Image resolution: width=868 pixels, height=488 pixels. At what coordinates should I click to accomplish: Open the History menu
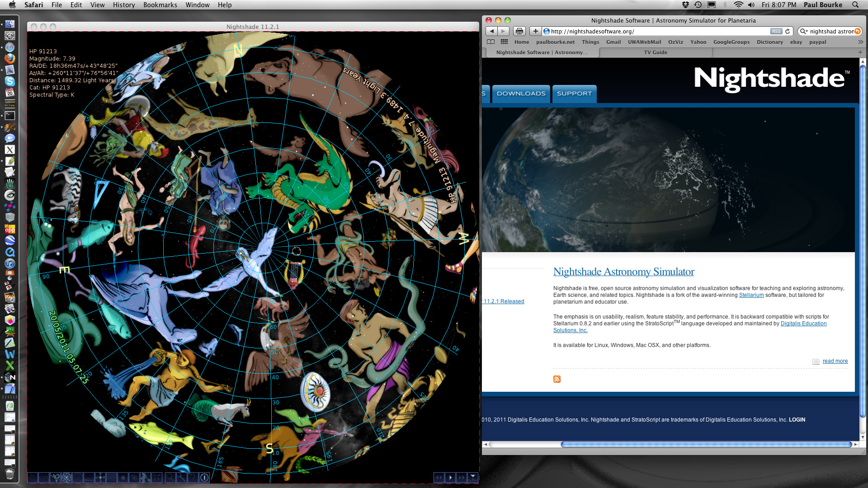[124, 5]
